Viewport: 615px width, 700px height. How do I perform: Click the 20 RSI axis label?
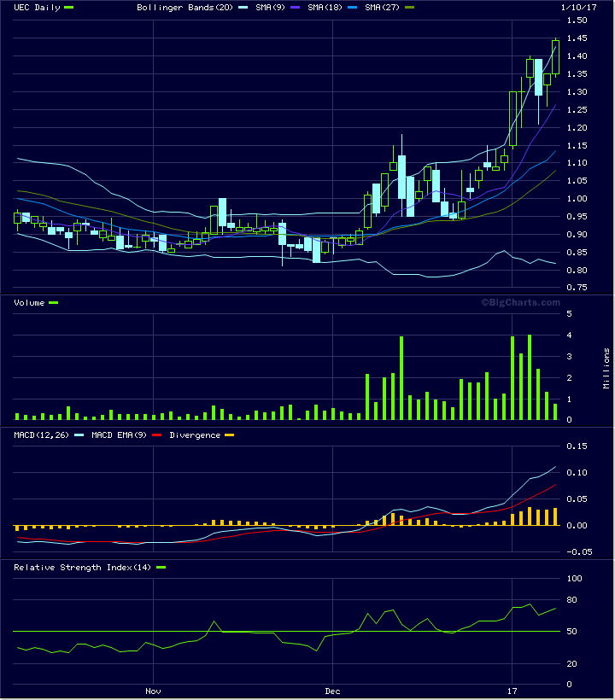pyautogui.click(x=571, y=664)
